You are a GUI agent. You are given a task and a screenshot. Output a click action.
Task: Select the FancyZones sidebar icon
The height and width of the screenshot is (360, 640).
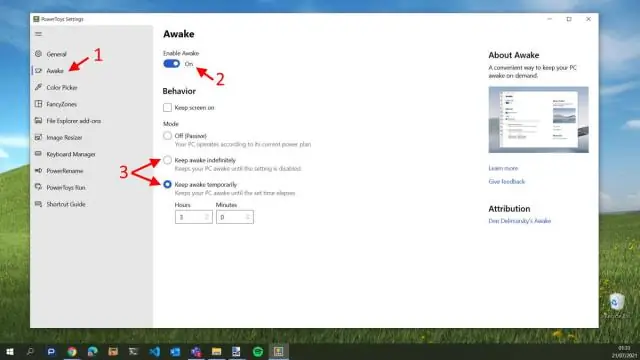(x=38, y=104)
